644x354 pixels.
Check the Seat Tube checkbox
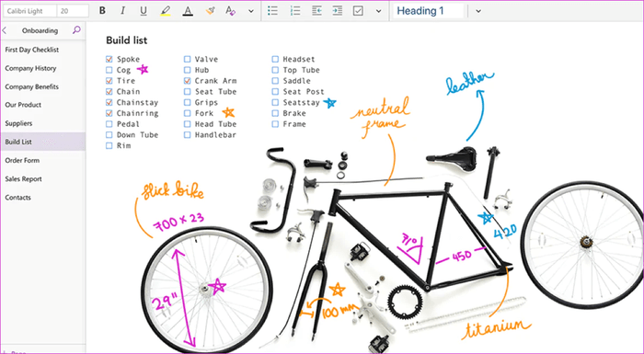click(x=188, y=91)
